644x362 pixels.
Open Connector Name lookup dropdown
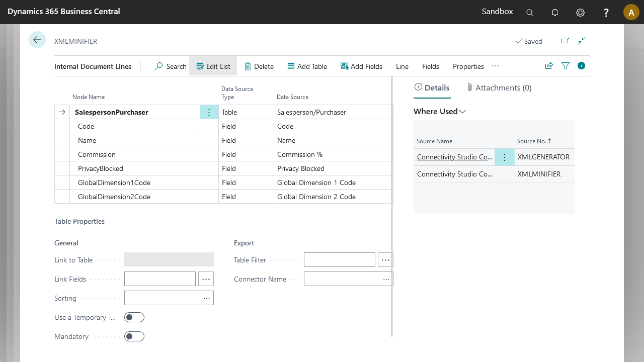click(386, 279)
